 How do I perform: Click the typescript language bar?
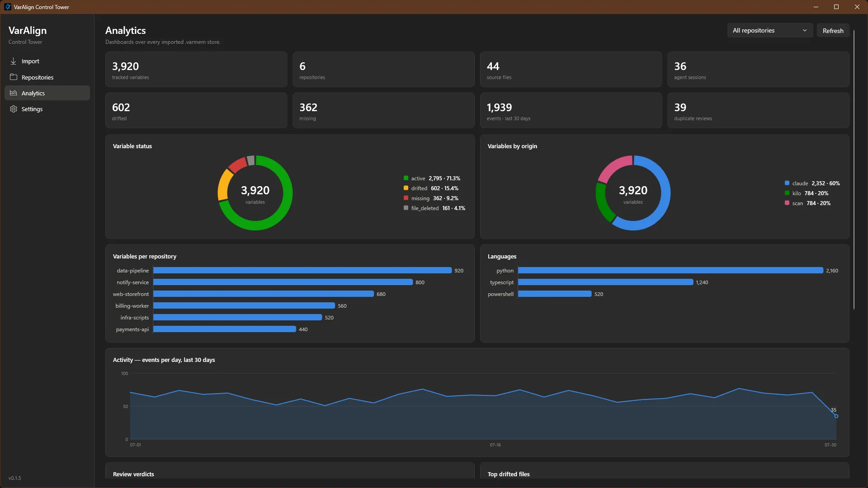point(606,282)
